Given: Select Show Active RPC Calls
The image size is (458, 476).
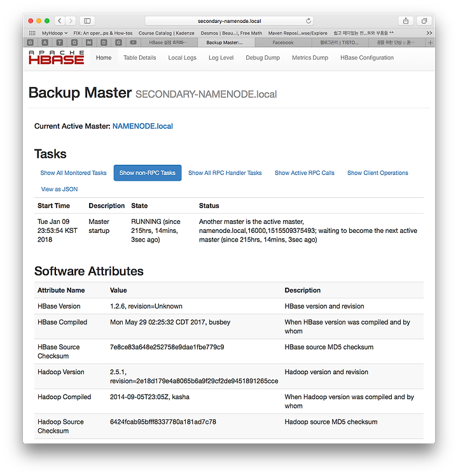Looking at the screenshot, I should (305, 172).
